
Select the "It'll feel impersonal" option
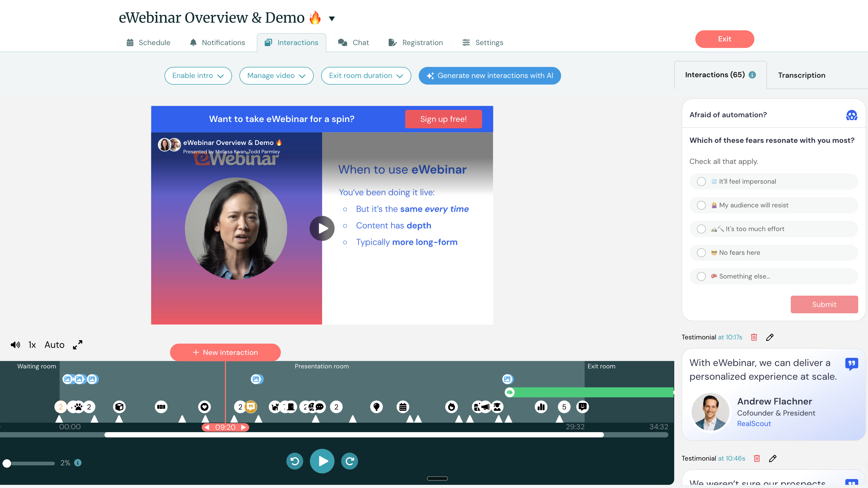(774, 182)
